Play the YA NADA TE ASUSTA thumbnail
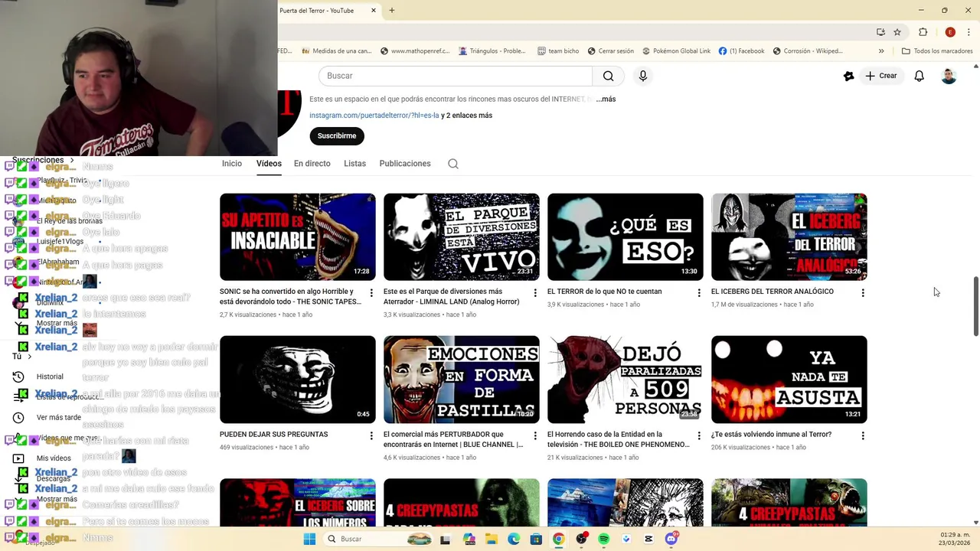980x551 pixels. 789,380
